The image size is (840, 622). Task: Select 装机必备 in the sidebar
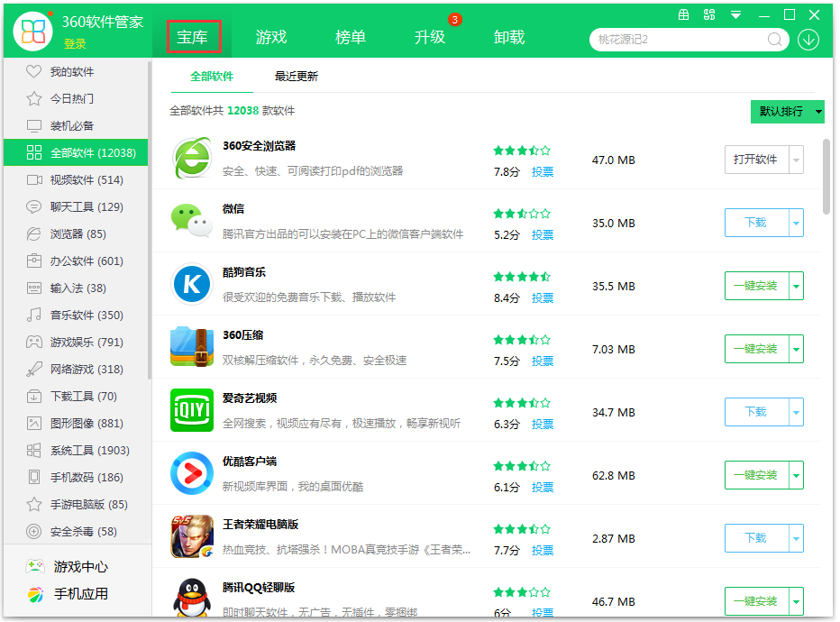click(x=76, y=126)
